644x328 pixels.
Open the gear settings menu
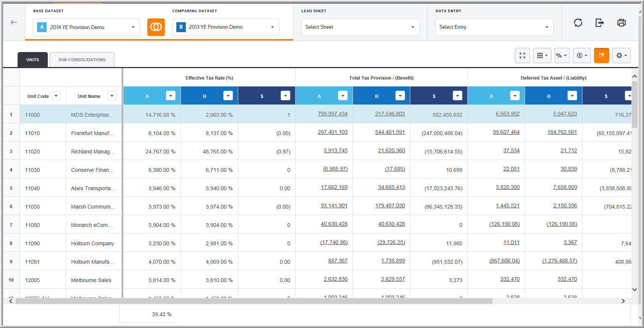(x=621, y=55)
